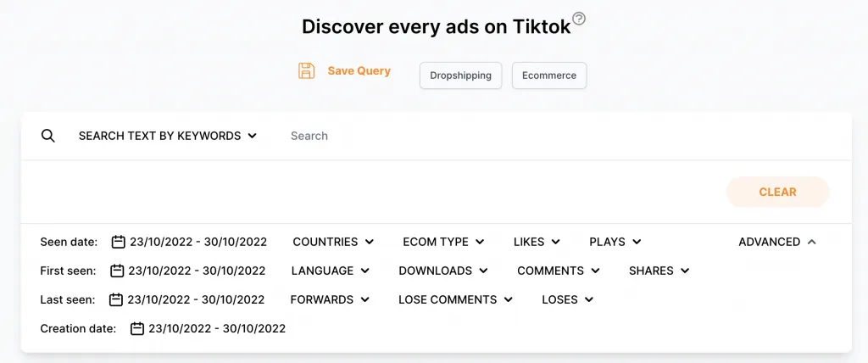Image resolution: width=868 pixels, height=363 pixels.
Task: Click the Seen date calendar icon
Action: point(119,242)
